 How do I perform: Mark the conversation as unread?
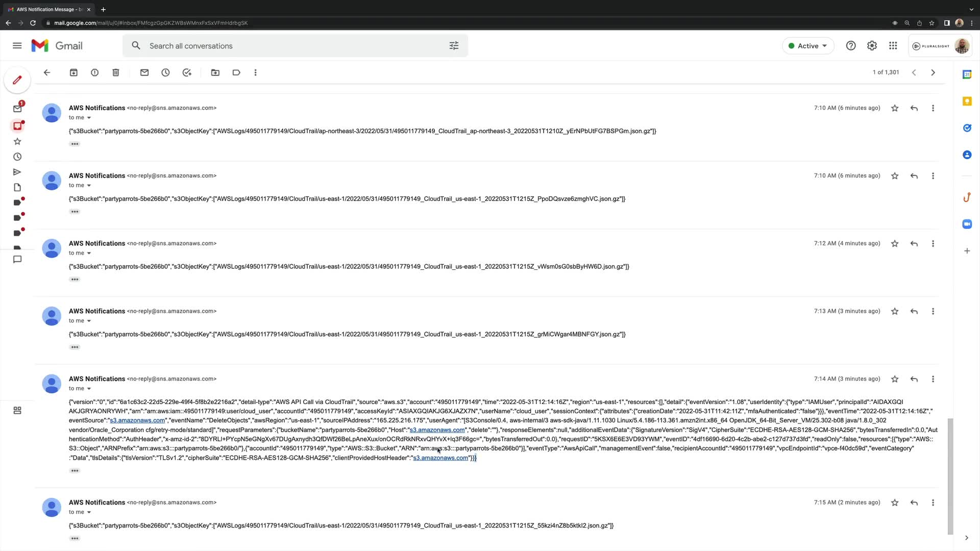tap(144, 72)
